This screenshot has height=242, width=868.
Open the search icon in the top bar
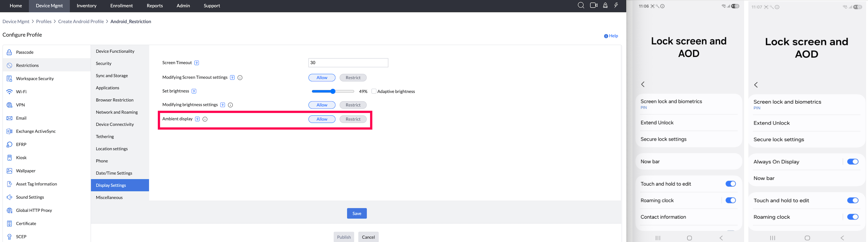[x=581, y=5]
